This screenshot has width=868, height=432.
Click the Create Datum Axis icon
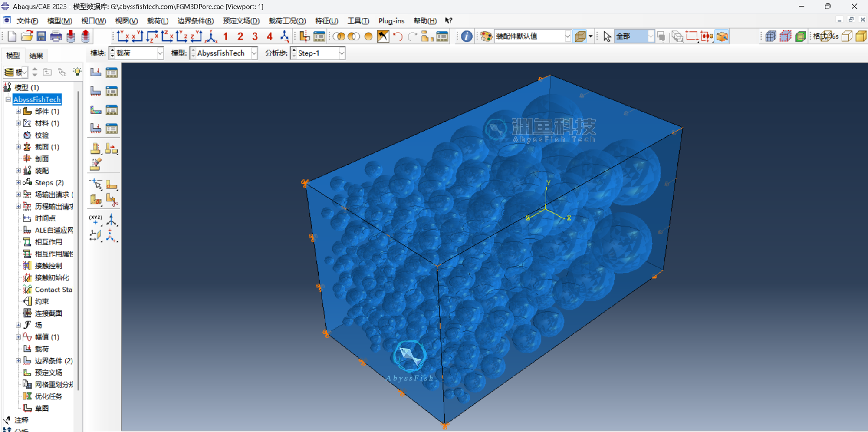tap(112, 220)
